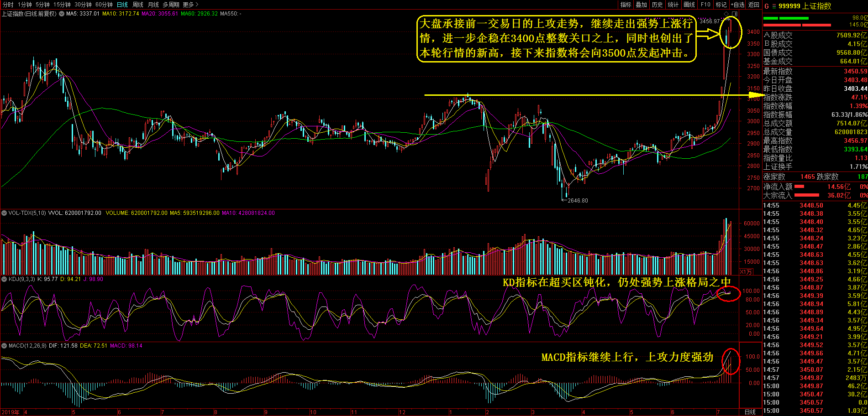The width and height of the screenshot is (868, 416).
Task: Click the 最高指数 row
Action: pyautogui.click(x=815, y=141)
